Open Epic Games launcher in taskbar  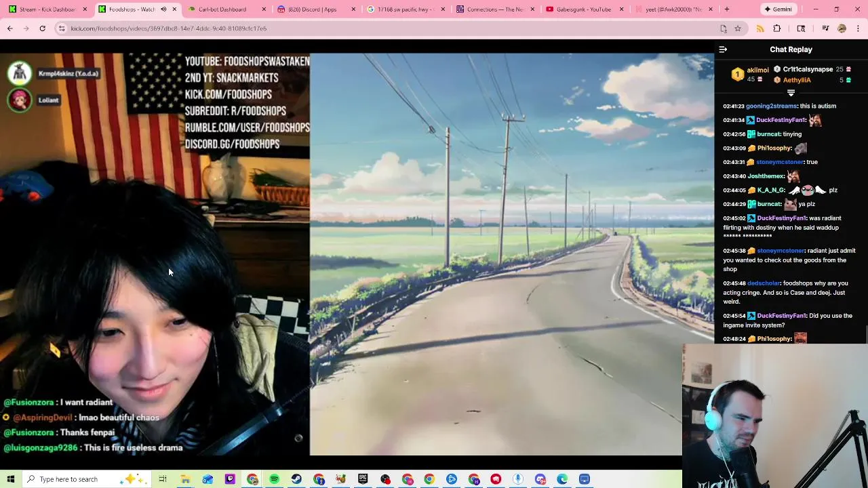[x=363, y=479]
